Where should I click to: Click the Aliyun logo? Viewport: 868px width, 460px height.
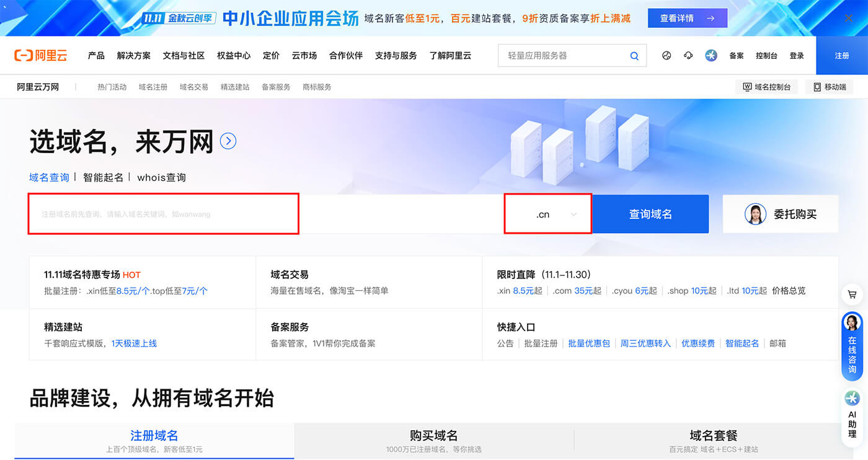(40, 56)
